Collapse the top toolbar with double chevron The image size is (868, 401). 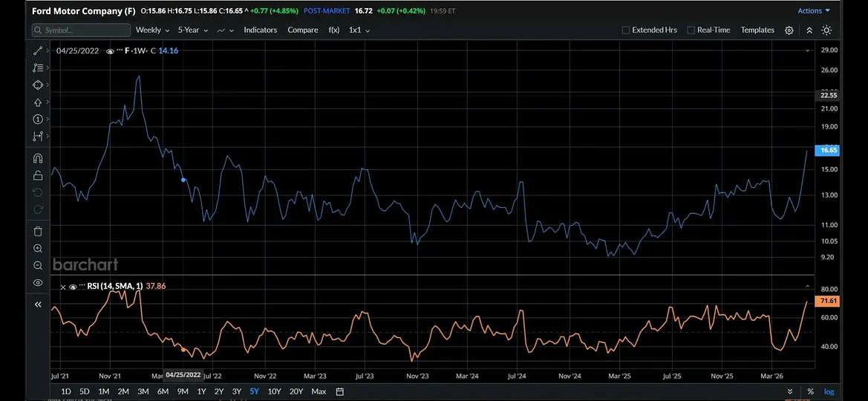[x=809, y=30]
